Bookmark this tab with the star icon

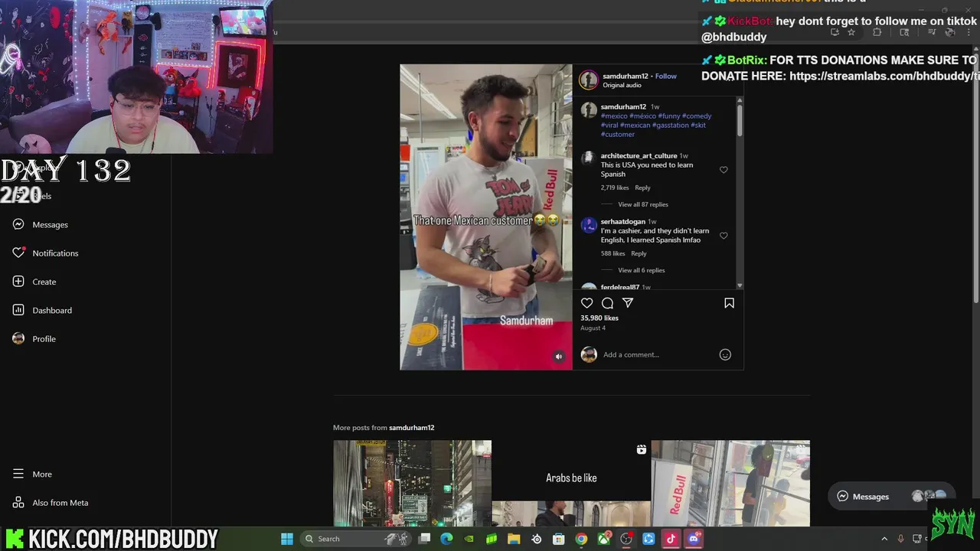pos(851,32)
